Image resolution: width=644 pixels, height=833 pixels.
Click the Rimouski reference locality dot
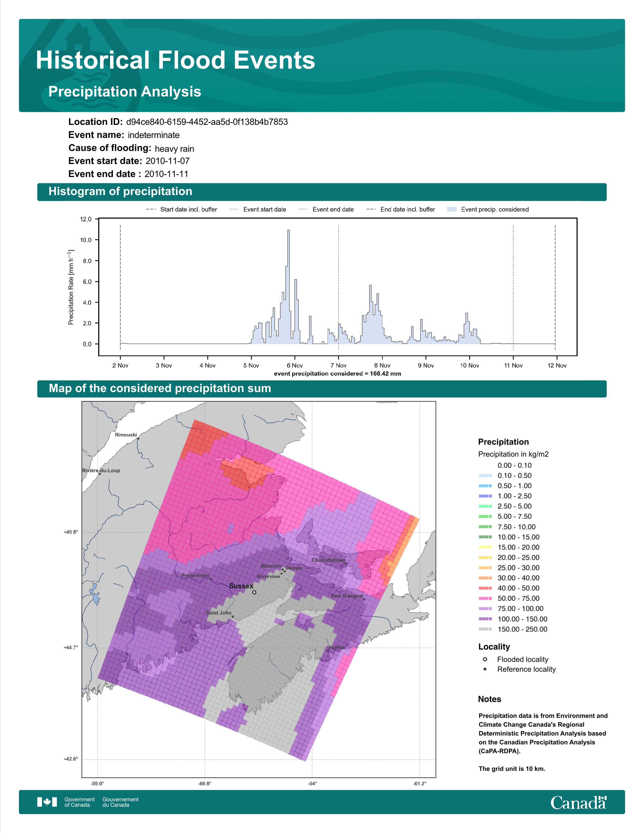tap(138, 439)
